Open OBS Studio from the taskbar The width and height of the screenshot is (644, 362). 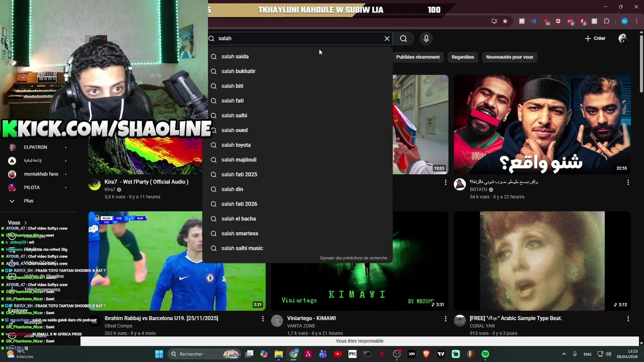(x=396, y=354)
